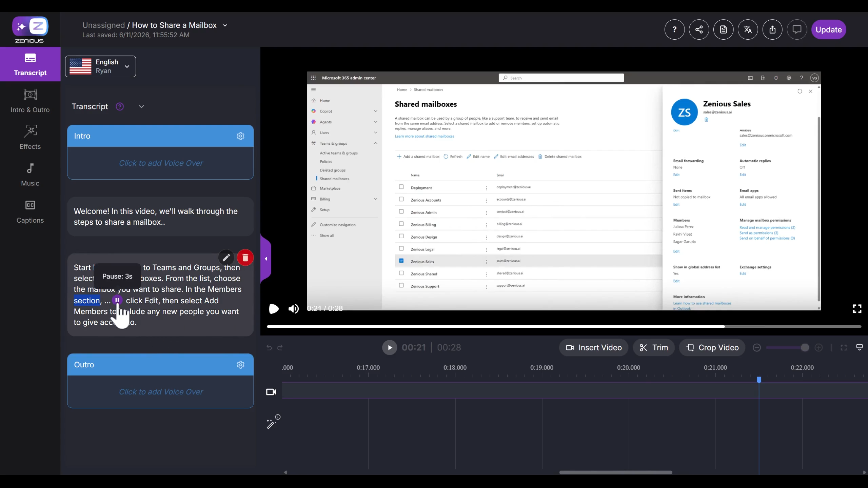Switch to the Transcript tab
Image resolution: width=868 pixels, height=488 pixels.
pos(30,64)
